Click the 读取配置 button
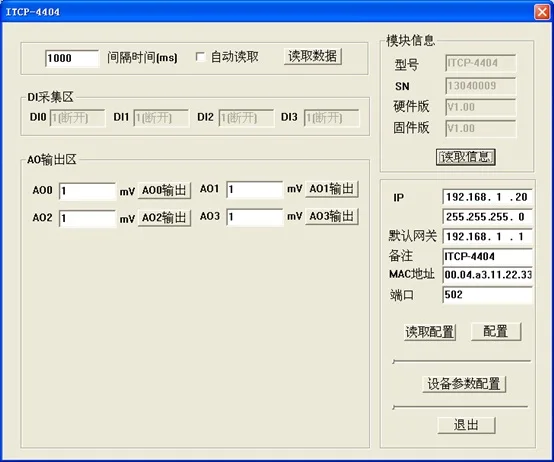The width and height of the screenshot is (554, 462). pyautogui.click(x=430, y=332)
